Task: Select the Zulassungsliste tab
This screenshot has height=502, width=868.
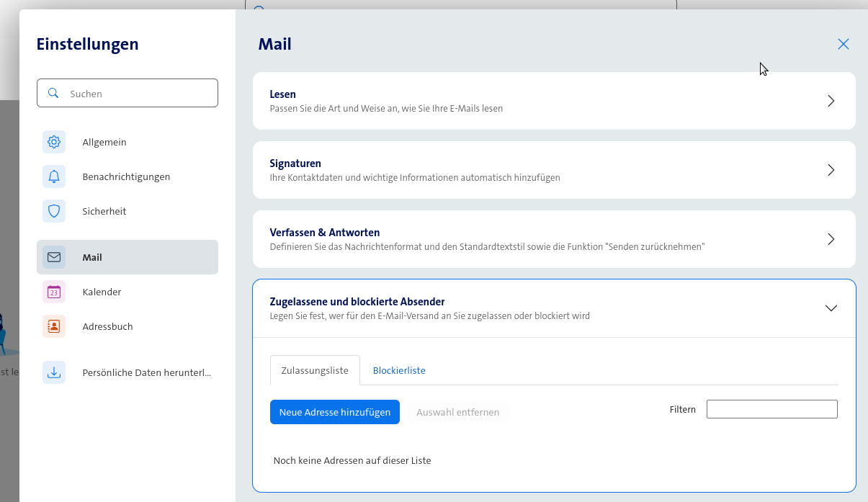Action: (314, 370)
